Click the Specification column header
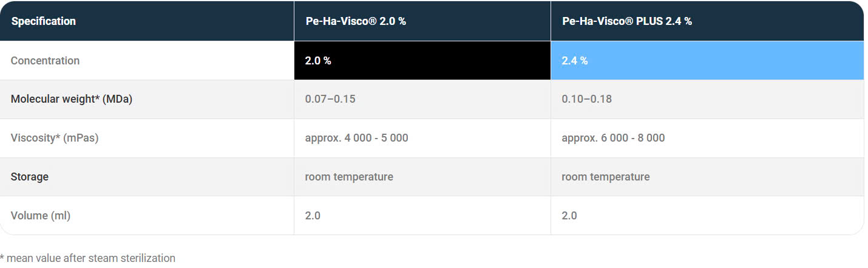 43,21
